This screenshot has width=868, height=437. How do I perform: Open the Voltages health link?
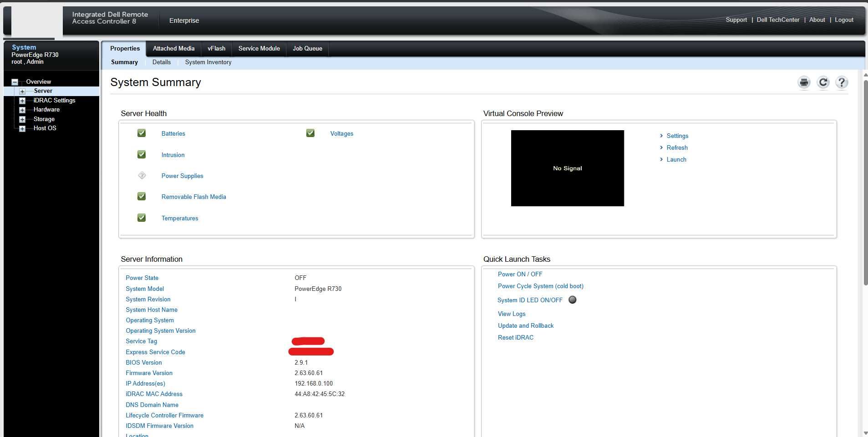(341, 134)
